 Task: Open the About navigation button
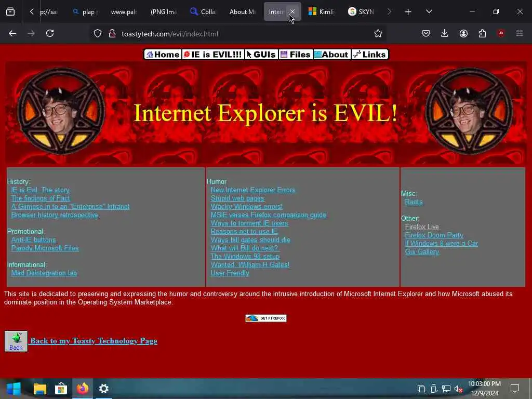pyautogui.click(x=331, y=54)
